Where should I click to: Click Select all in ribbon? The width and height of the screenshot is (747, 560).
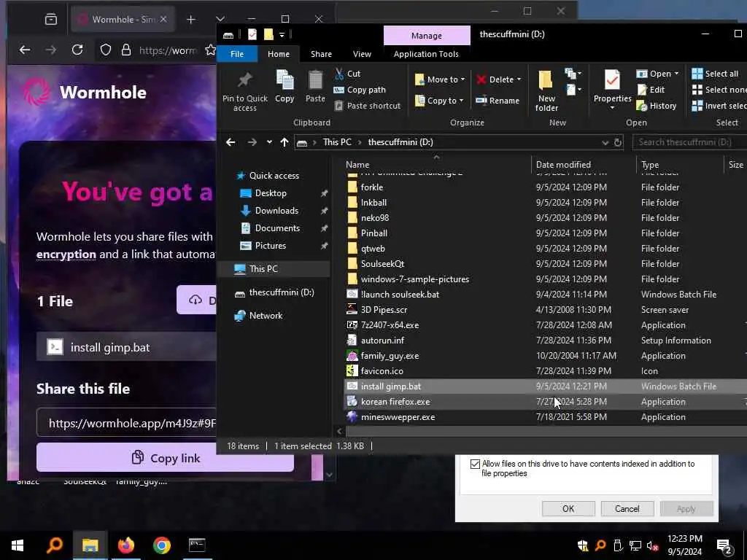[715, 74]
